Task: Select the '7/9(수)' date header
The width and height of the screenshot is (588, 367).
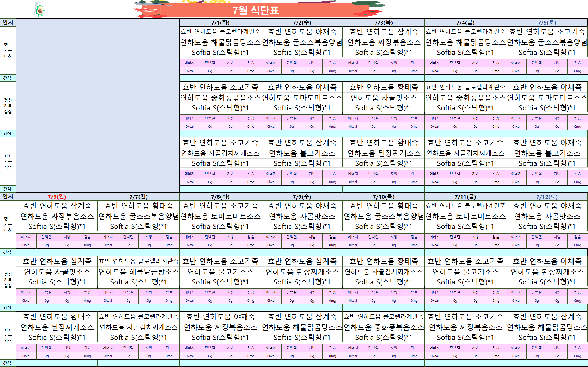Action: click(x=302, y=197)
